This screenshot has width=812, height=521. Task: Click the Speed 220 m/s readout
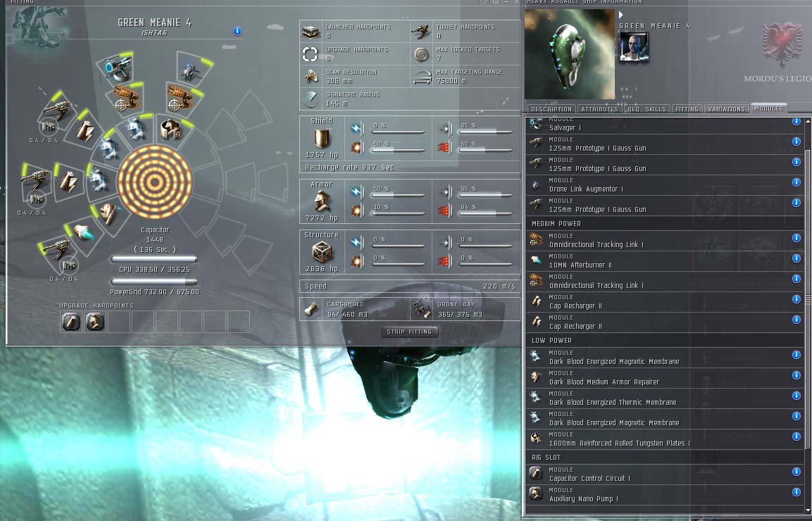(x=410, y=287)
